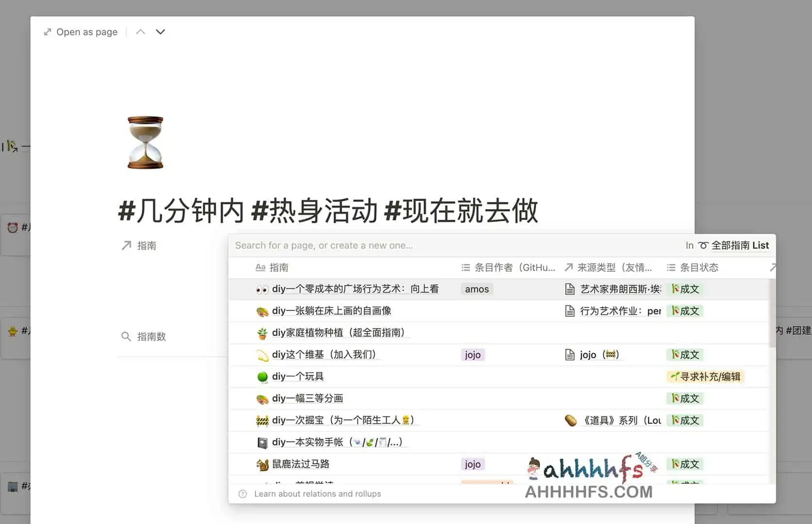
Task: Click the upward chevron near Open as page
Action: [x=140, y=31]
